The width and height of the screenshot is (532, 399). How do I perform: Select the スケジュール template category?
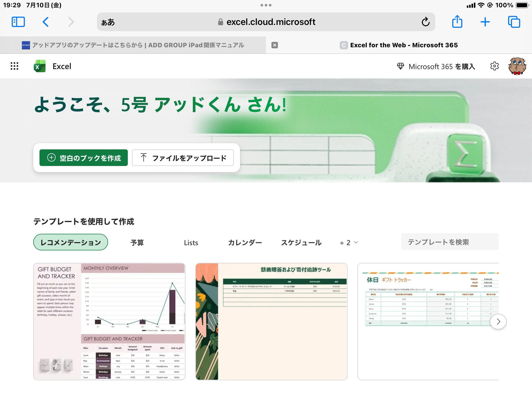pos(301,243)
